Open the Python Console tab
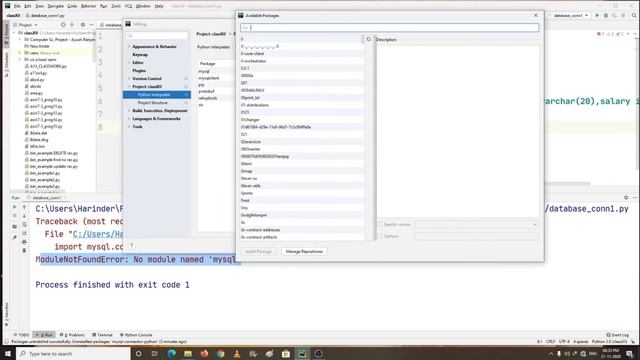Viewport: 640px width, 360px height. click(136, 335)
